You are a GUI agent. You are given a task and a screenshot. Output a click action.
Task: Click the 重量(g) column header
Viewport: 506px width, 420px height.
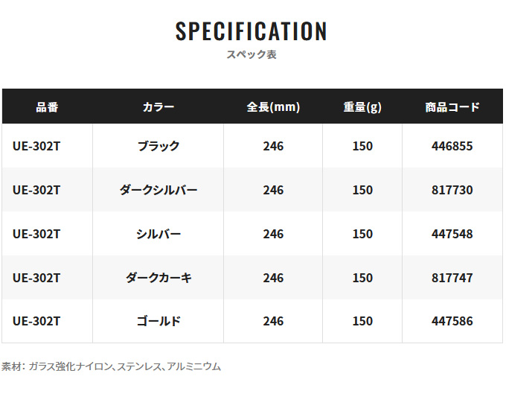tap(362, 106)
